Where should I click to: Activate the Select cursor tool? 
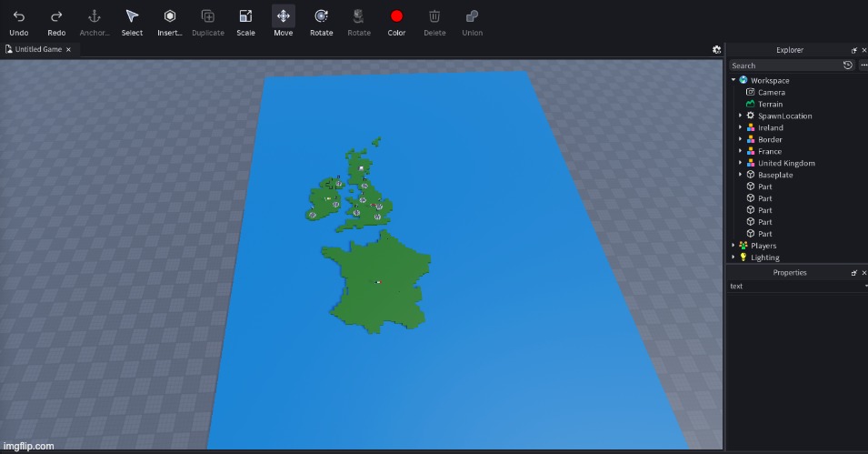pyautogui.click(x=132, y=16)
